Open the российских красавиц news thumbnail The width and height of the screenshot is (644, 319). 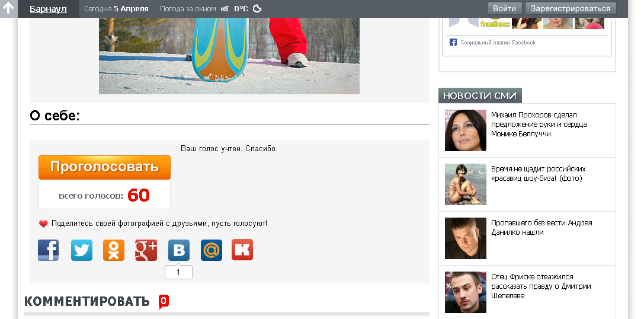(465, 184)
